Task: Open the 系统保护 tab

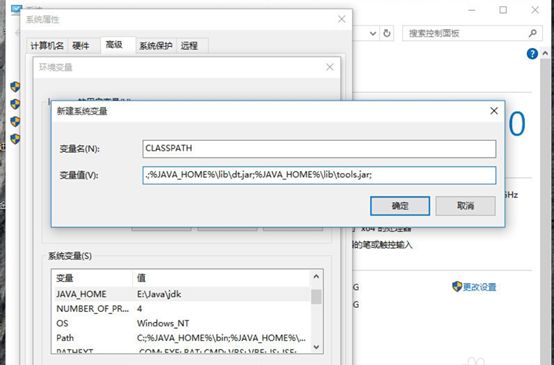Action: (x=156, y=46)
